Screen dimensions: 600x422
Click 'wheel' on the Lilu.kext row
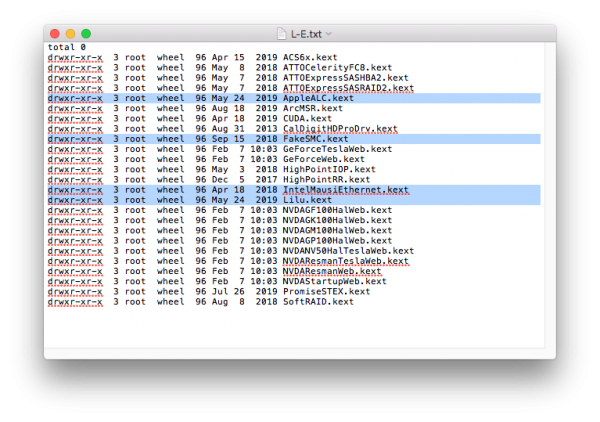coord(170,200)
